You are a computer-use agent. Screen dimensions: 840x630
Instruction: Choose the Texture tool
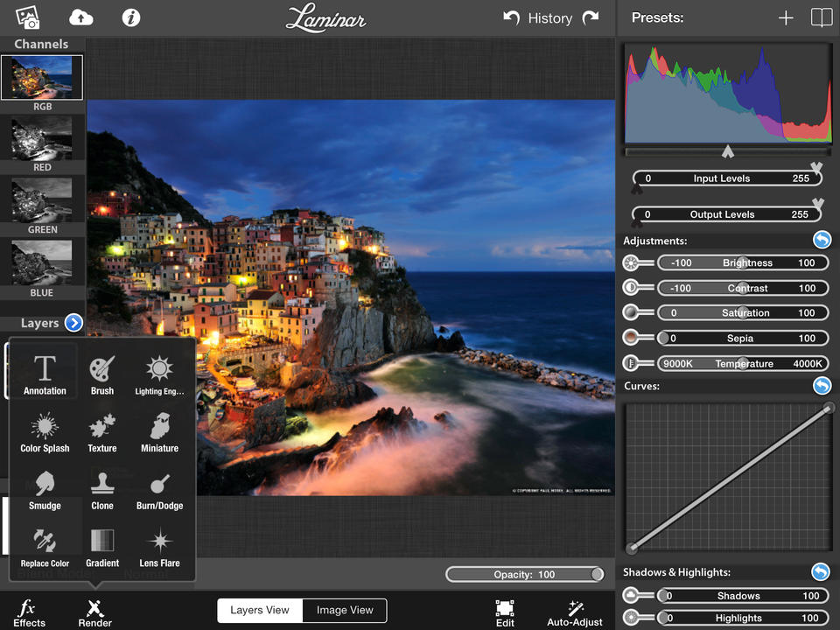click(101, 432)
